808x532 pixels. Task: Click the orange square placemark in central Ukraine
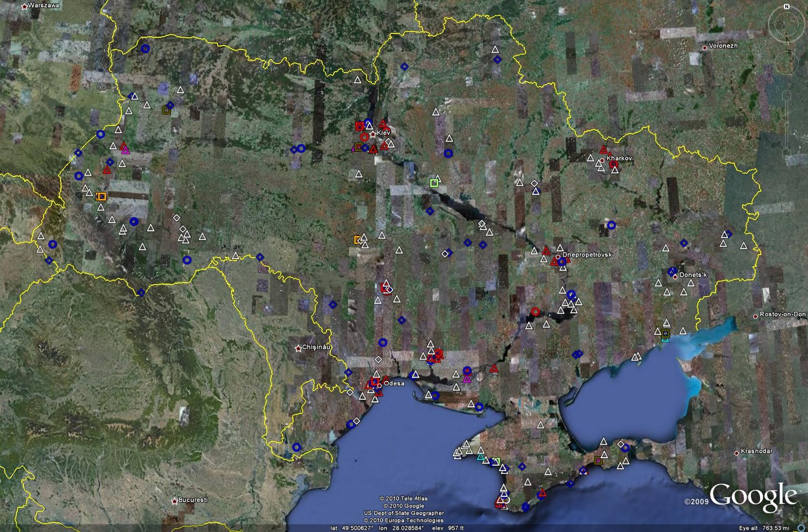point(358,238)
